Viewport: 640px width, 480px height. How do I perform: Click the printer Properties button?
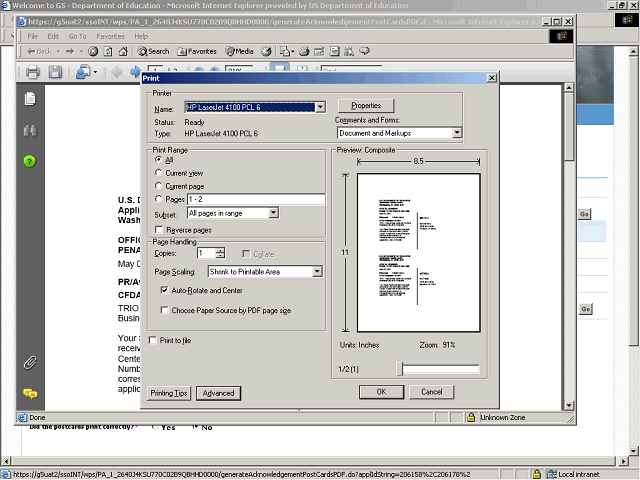tap(366, 105)
